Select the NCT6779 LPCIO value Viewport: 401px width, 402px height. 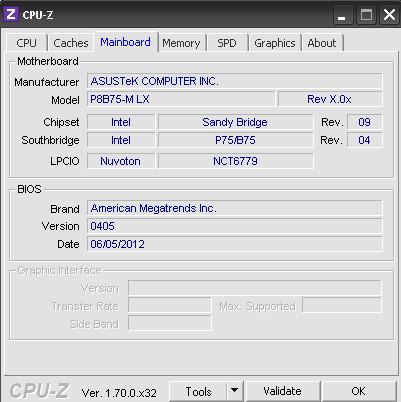[235, 161]
